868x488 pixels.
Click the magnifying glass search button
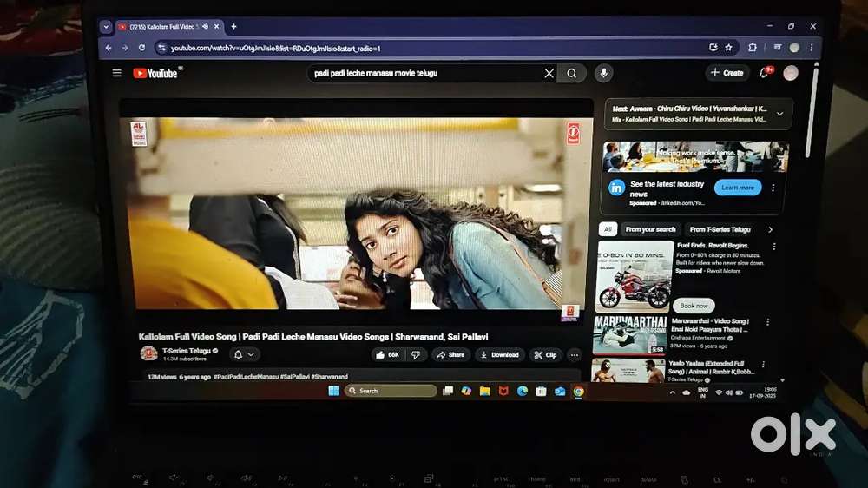(x=572, y=74)
